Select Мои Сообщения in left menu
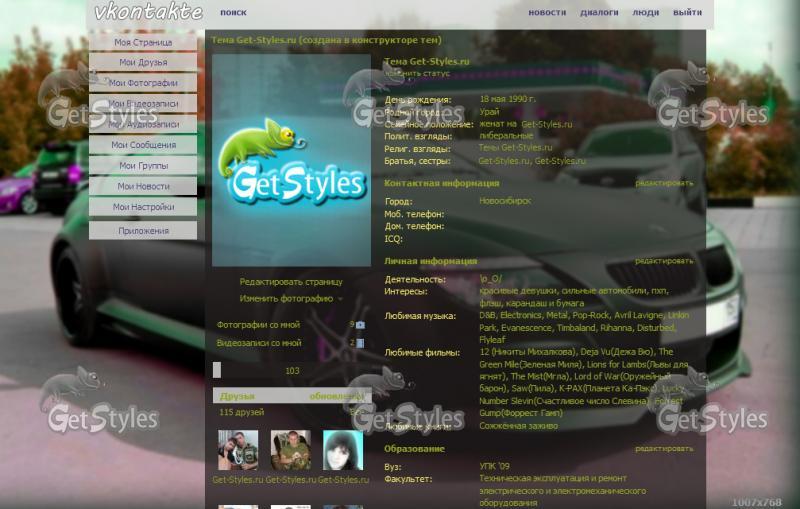The image size is (800, 509). [x=143, y=145]
